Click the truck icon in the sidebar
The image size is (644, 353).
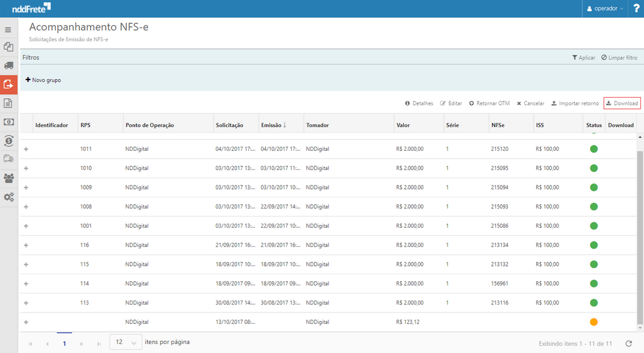click(8, 65)
